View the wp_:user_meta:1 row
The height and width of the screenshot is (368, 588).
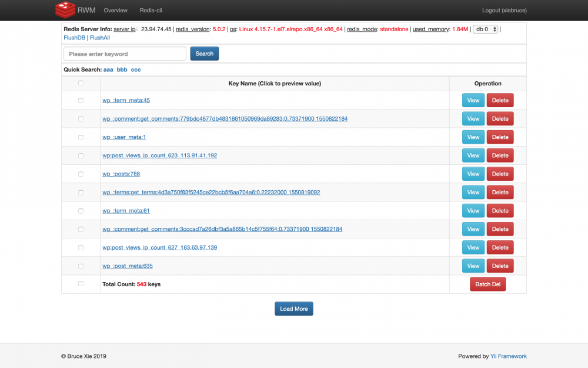[473, 137]
